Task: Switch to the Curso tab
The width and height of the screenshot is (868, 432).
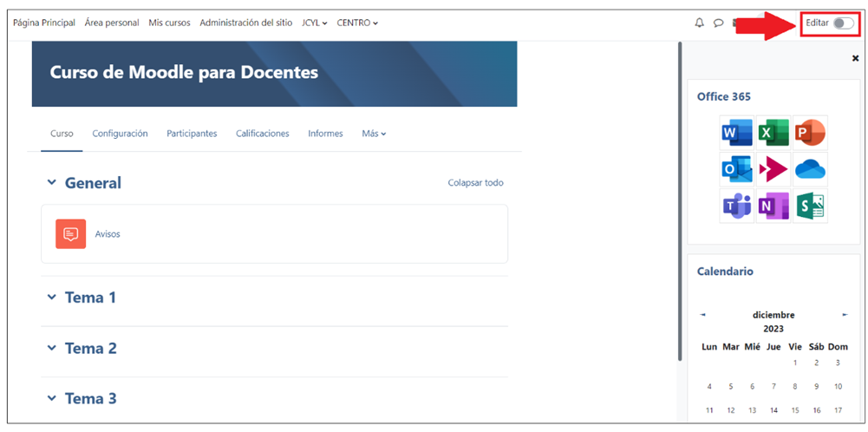Action: coord(62,134)
